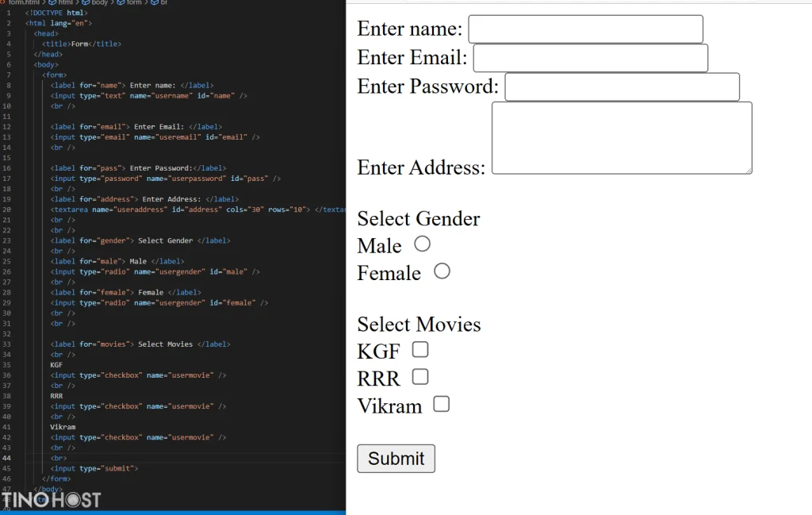The image size is (812, 515).
Task: Click the Submit button
Action: [396, 459]
